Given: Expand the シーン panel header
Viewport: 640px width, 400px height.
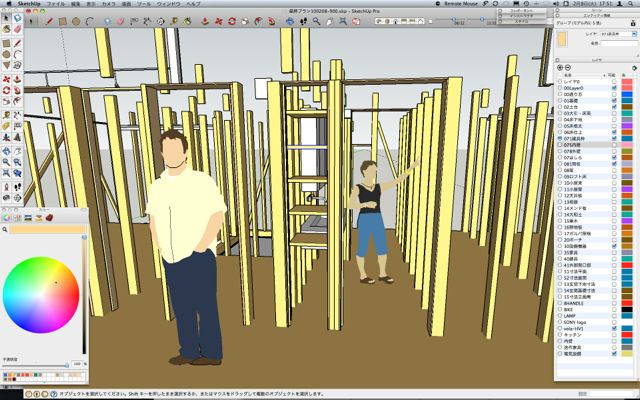Looking at the screenshot, I should (x=597, y=10).
